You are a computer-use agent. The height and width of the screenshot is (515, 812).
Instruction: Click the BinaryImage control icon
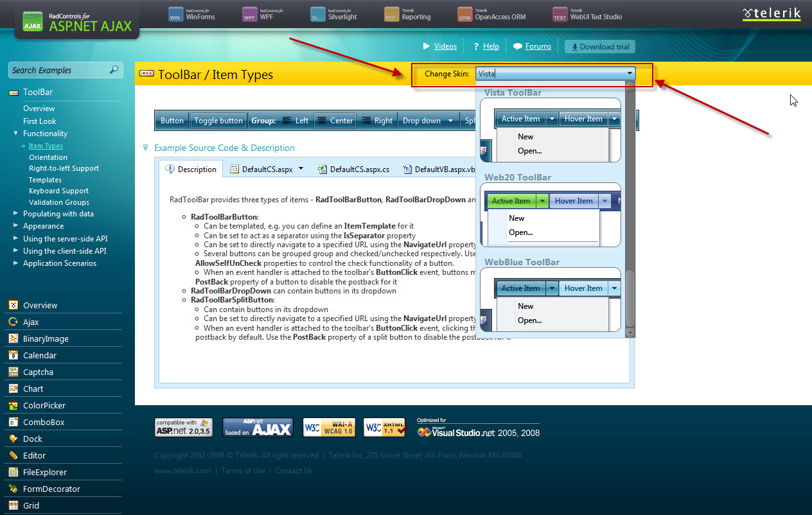13,339
